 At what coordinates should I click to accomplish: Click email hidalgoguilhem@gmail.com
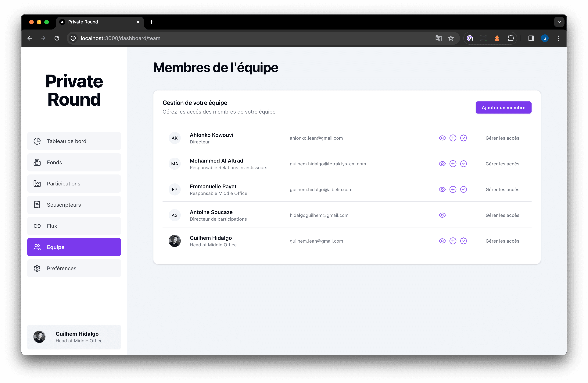[319, 215]
